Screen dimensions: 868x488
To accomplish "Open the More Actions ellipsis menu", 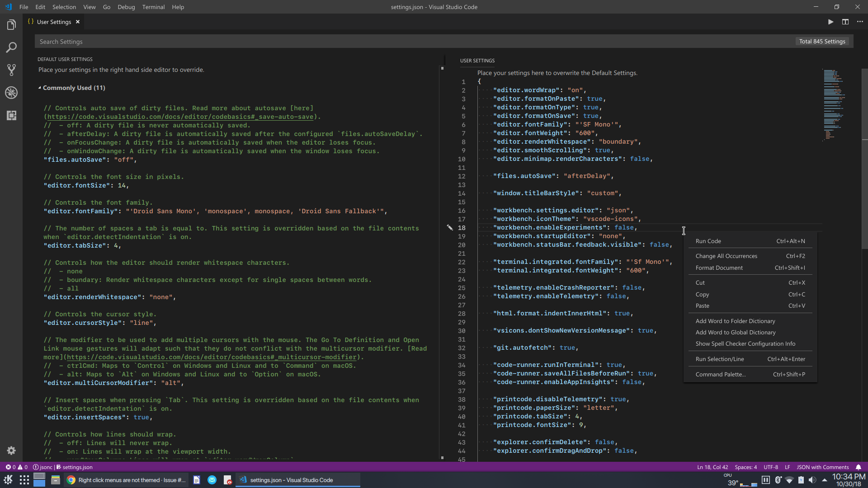I will [x=860, y=21].
